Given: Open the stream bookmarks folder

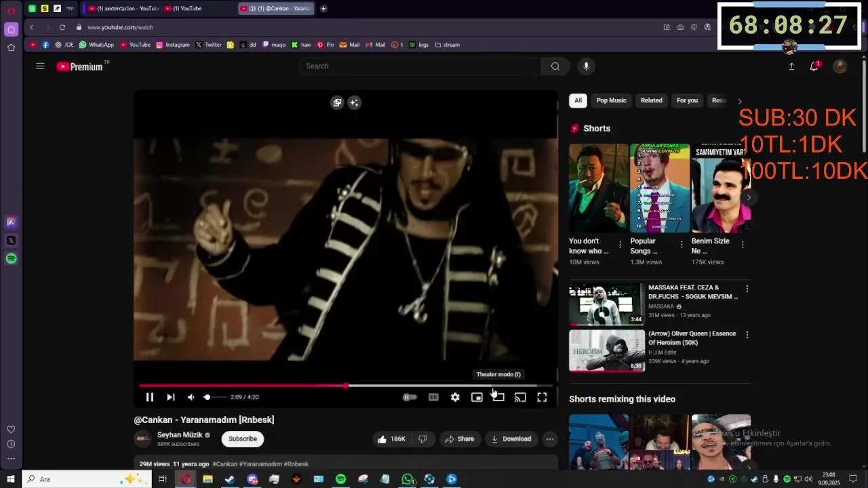Looking at the screenshot, I should (x=448, y=45).
